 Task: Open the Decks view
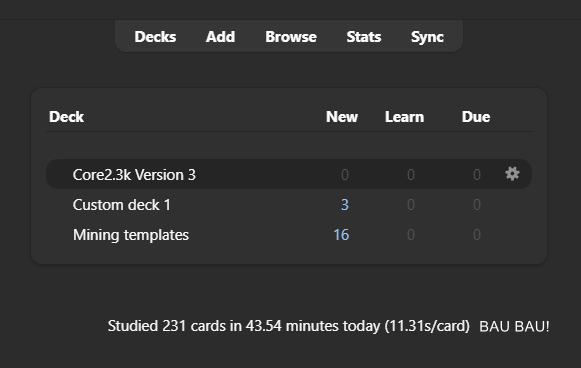point(155,37)
